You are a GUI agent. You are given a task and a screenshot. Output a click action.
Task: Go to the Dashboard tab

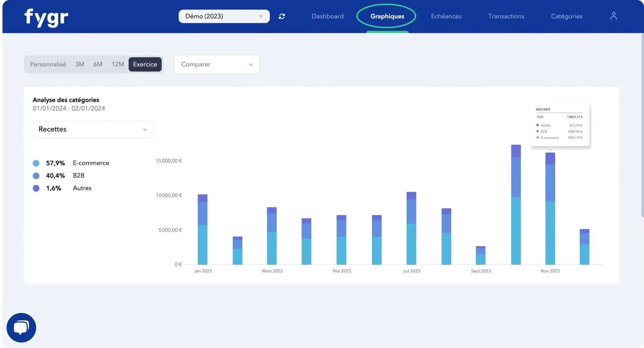click(327, 16)
